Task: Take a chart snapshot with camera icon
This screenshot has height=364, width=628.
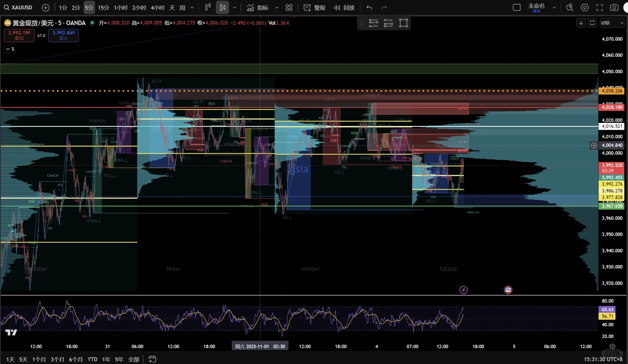Action: [x=614, y=7]
